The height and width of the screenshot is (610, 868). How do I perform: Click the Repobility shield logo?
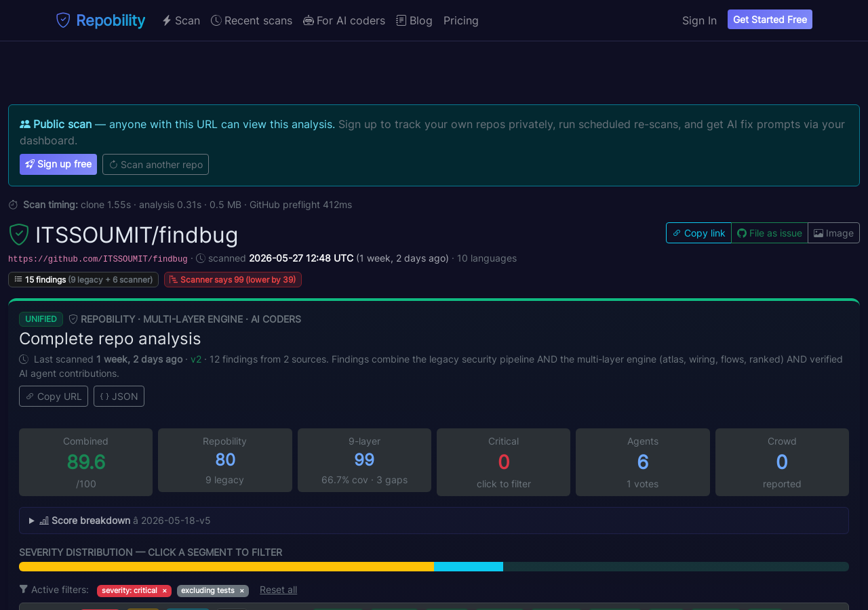point(63,20)
